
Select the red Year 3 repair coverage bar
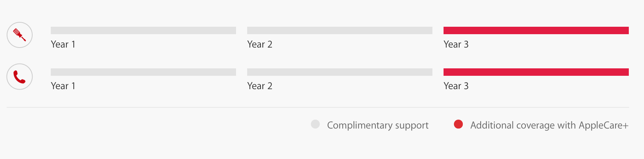coord(536,30)
